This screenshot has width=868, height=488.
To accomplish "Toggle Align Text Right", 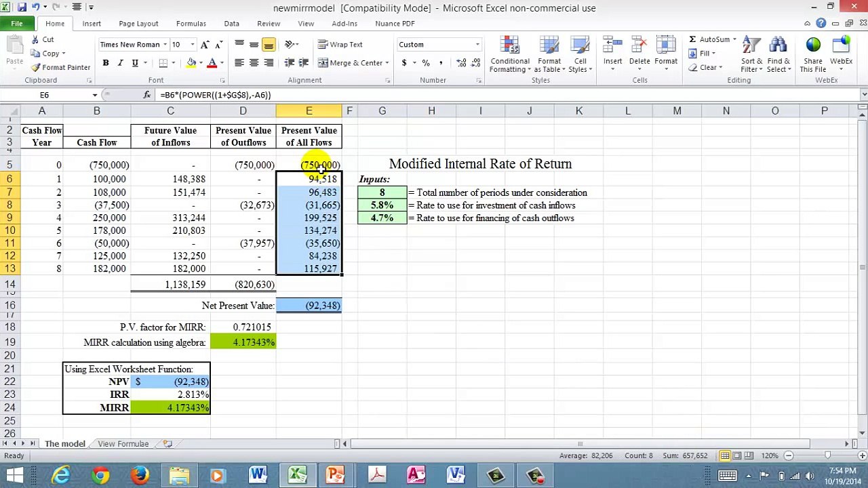I will [x=269, y=63].
